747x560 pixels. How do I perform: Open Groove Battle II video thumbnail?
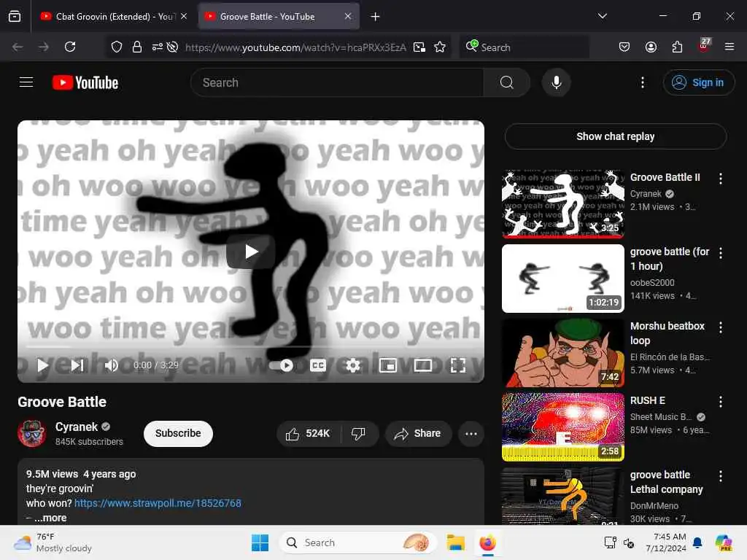point(562,204)
